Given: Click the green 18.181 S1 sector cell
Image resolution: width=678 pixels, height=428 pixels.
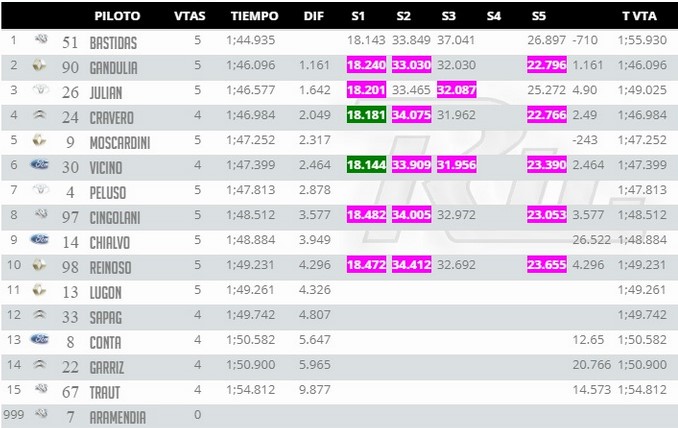Looking at the screenshot, I should pos(366,115).
